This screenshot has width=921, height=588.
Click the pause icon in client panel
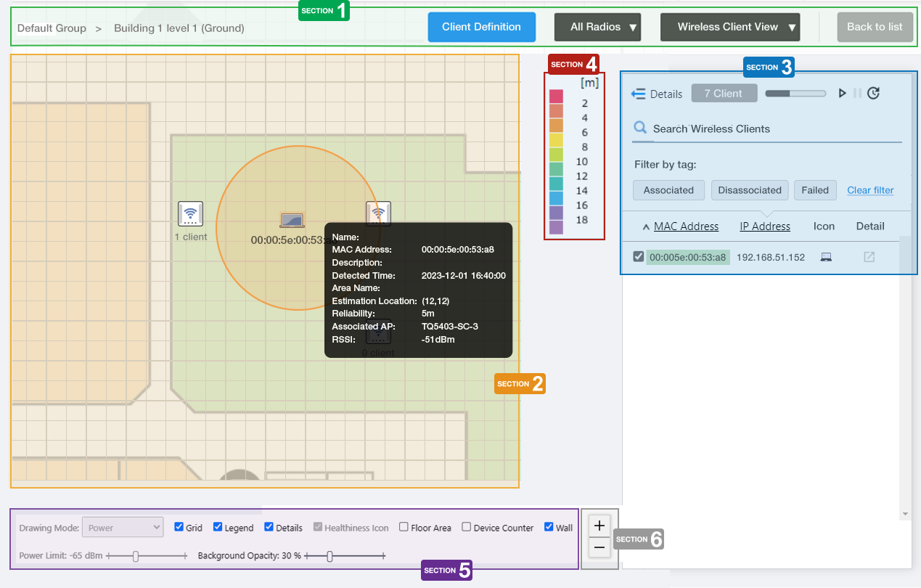click(858, 93)
